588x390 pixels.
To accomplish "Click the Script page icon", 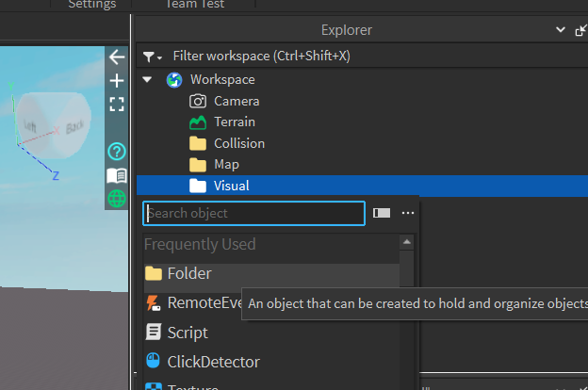I will click(153, 333).
